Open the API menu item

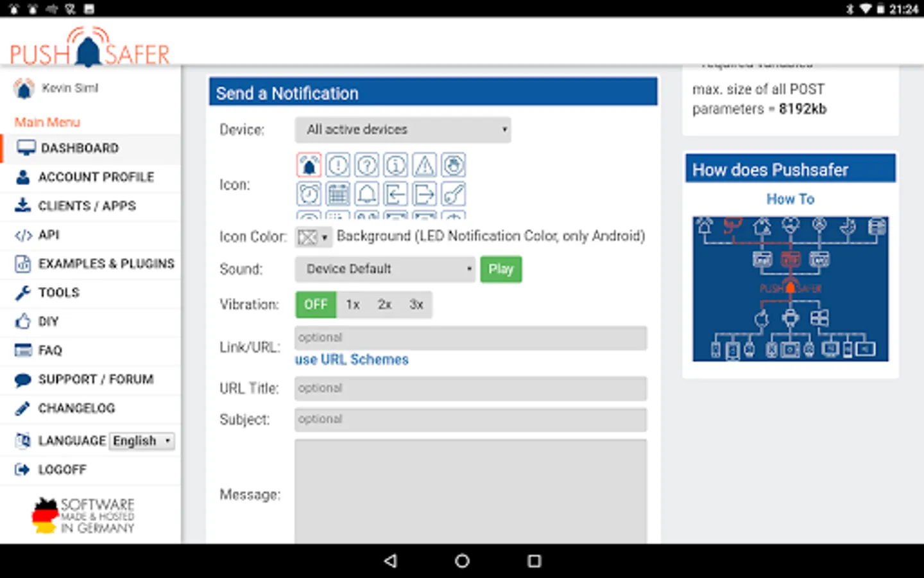tap(90, 235)
